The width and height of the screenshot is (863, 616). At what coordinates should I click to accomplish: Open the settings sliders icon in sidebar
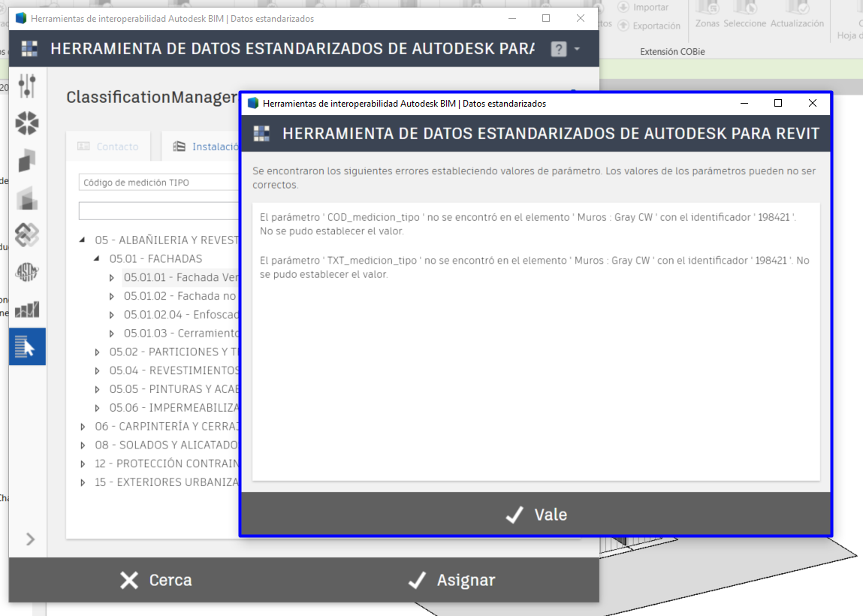point(27,86)
